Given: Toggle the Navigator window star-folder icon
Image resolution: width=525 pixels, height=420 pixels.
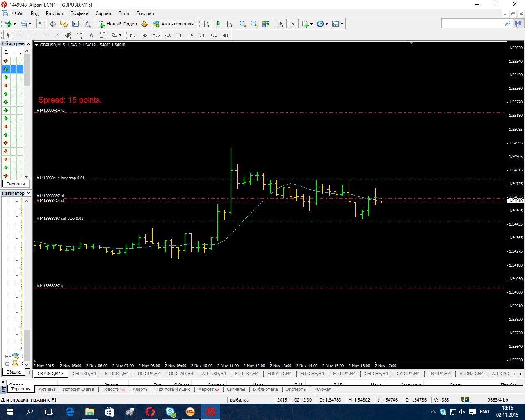Looking at the screenshot, I should coord(64,24).
